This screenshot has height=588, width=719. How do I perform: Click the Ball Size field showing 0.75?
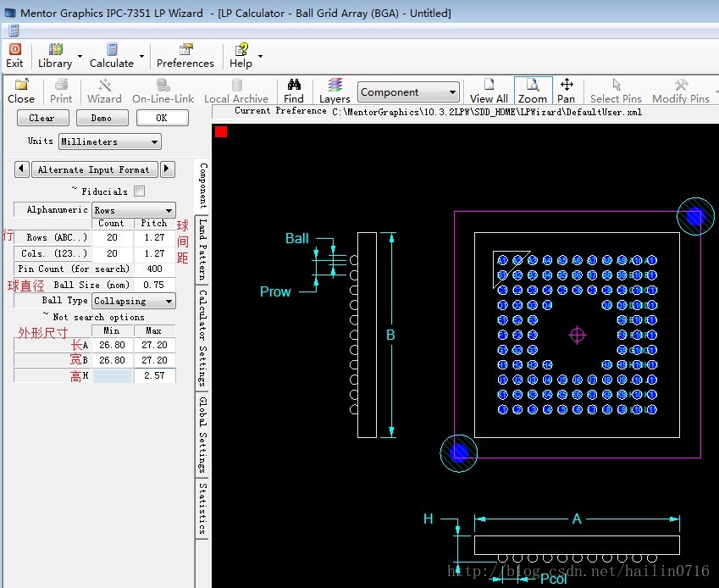pos(154,285)
